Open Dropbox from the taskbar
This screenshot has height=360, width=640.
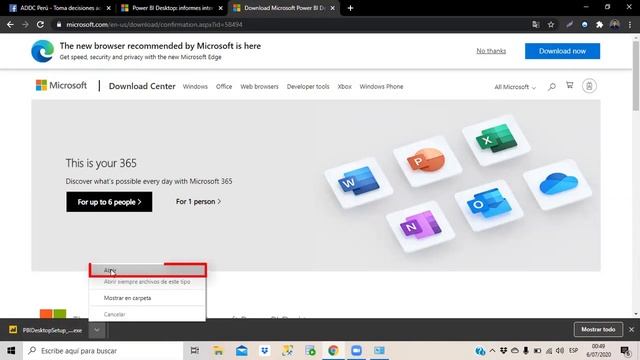pyautogui.click(x=264, y=351)
